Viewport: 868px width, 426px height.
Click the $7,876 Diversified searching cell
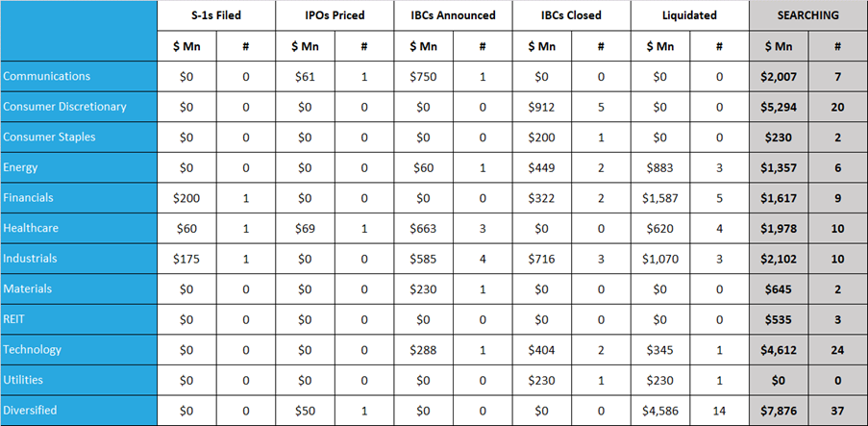(x=779, y=411)
